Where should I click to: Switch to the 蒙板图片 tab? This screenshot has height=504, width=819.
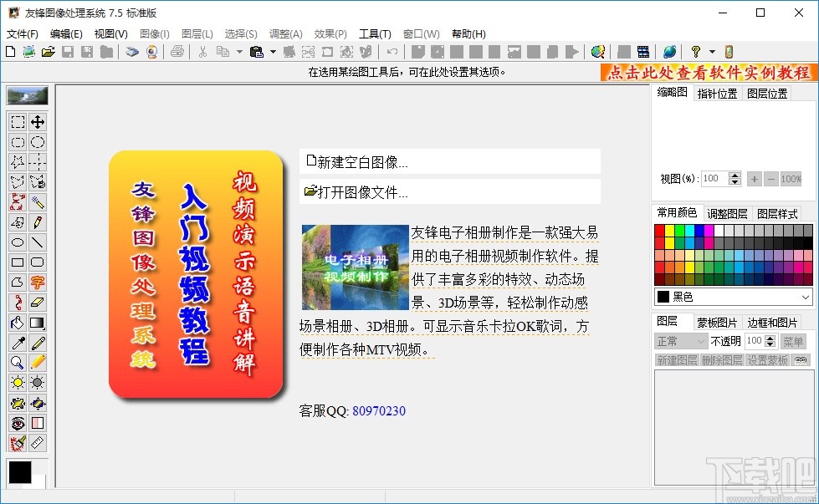point(717,323)
